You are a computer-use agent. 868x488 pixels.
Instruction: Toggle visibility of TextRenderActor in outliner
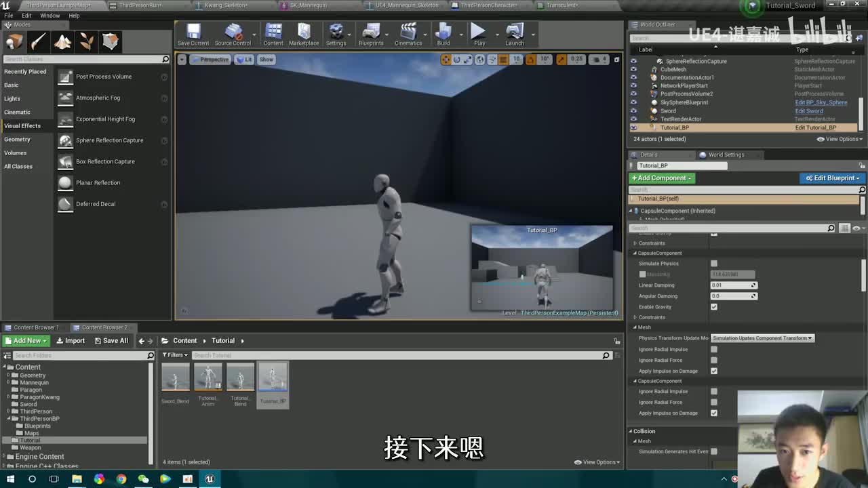click(634, 119)
